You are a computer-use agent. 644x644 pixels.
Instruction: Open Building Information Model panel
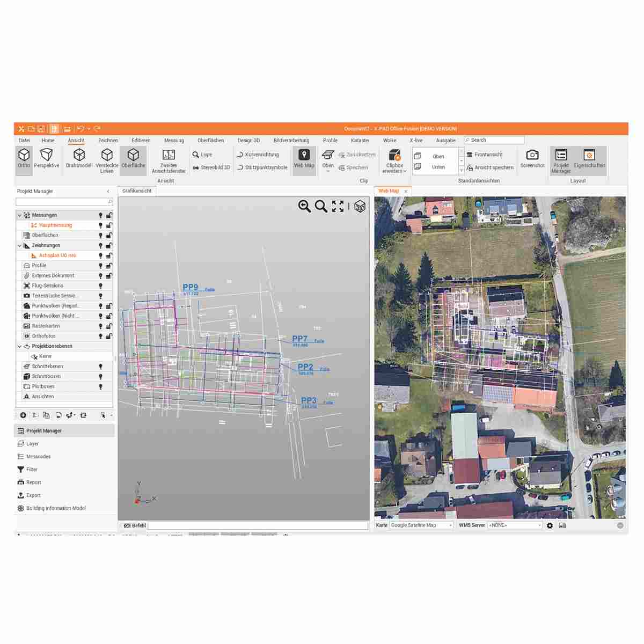55,508
